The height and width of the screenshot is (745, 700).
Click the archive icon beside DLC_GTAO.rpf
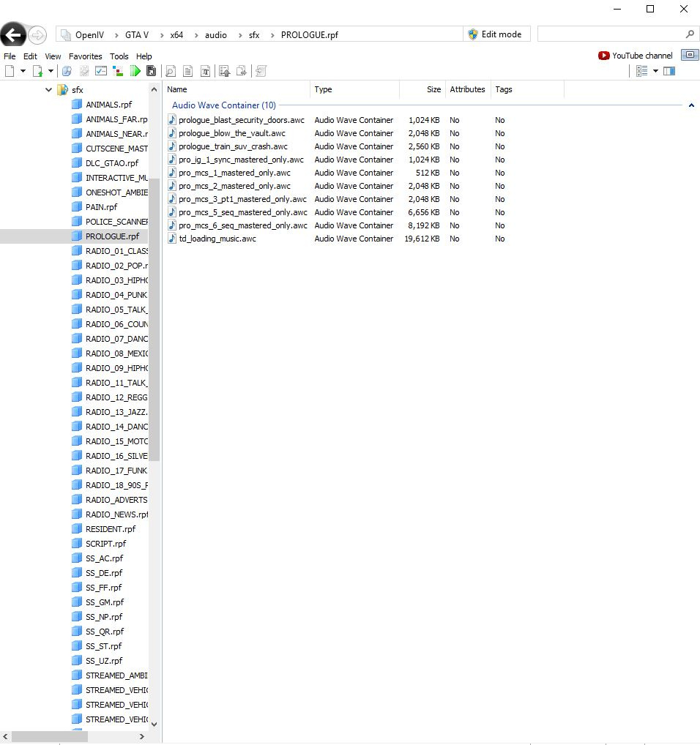pos(76,163)
